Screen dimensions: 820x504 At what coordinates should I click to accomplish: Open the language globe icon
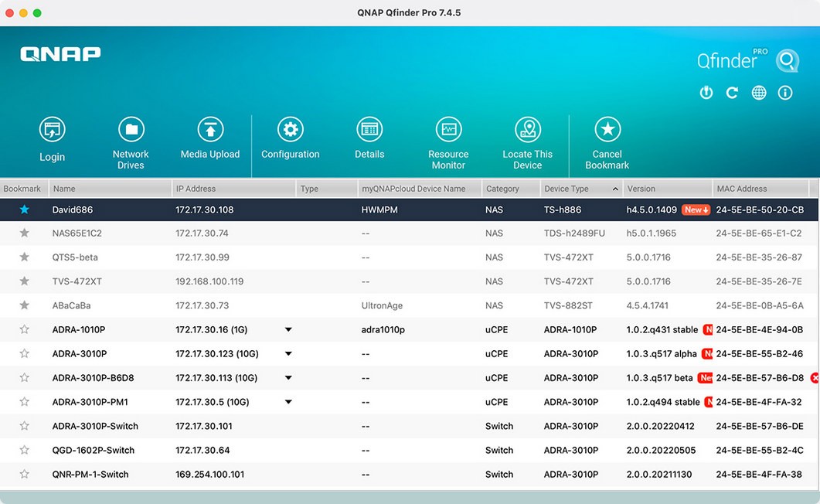(x=759, y=93)
